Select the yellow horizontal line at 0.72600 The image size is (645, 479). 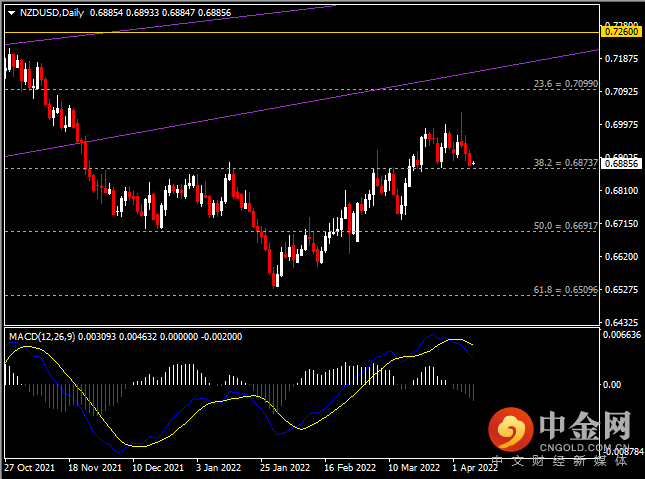300,32
